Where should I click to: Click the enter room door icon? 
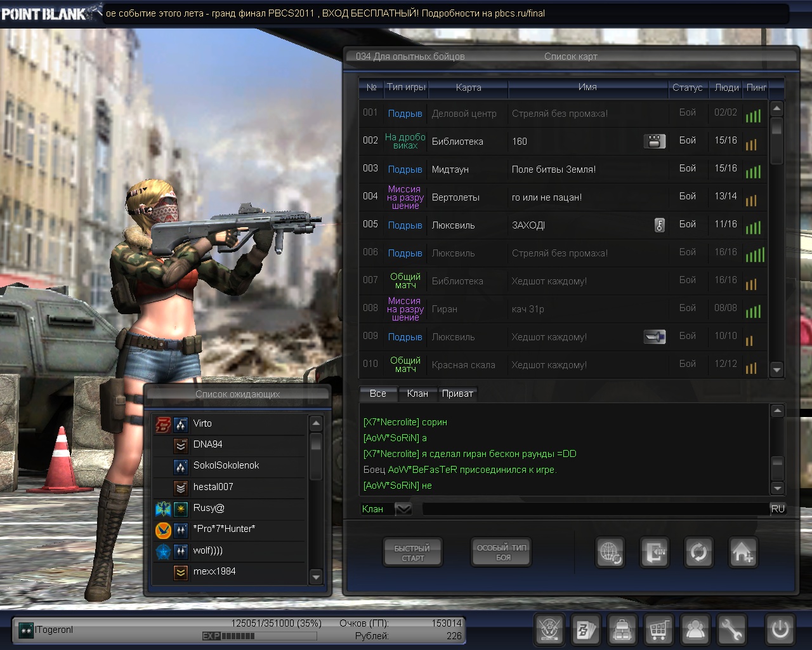[x=655, y=552]
